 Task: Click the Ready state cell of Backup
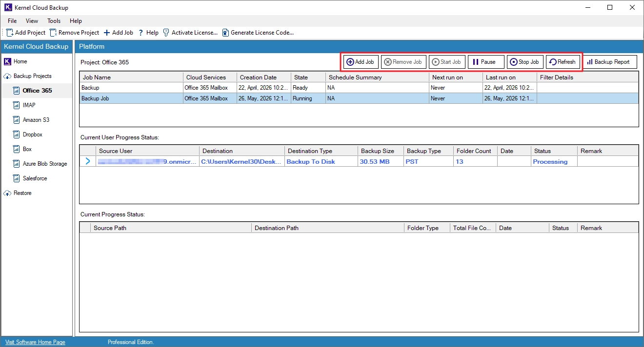[308, 88]
